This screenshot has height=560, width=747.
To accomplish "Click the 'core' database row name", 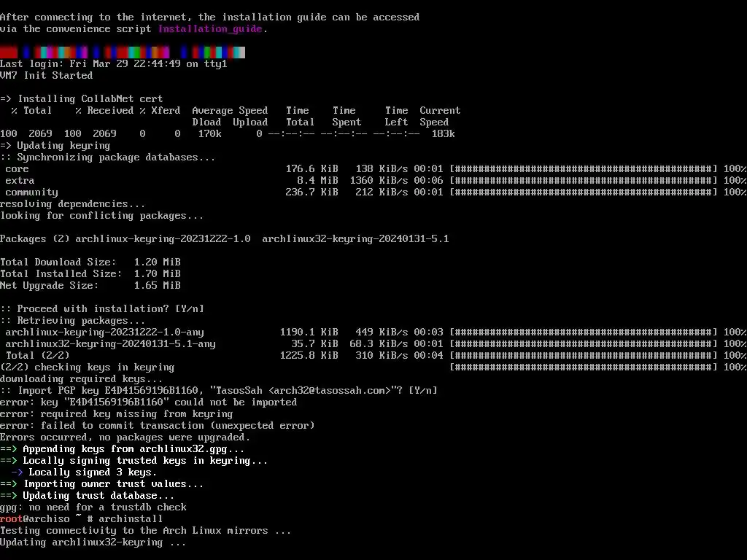I will 18,169.
